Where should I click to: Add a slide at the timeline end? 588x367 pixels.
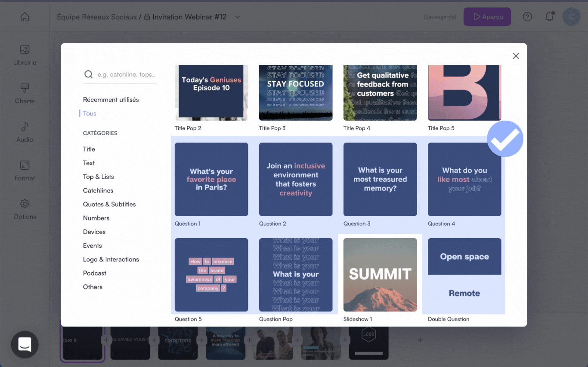(420, 340)
